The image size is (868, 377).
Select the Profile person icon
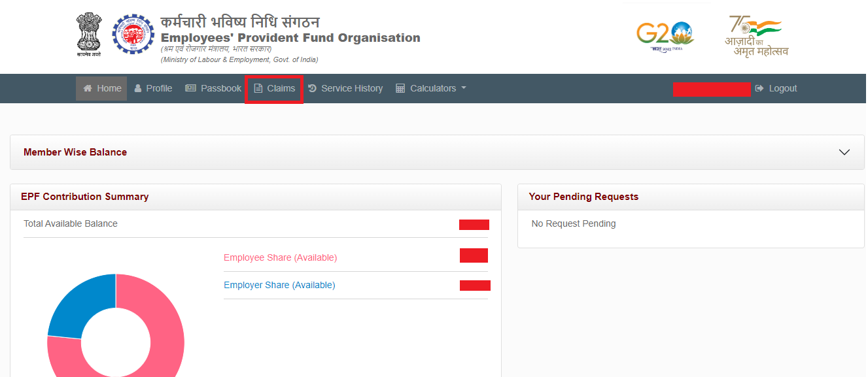pos(137,88)
